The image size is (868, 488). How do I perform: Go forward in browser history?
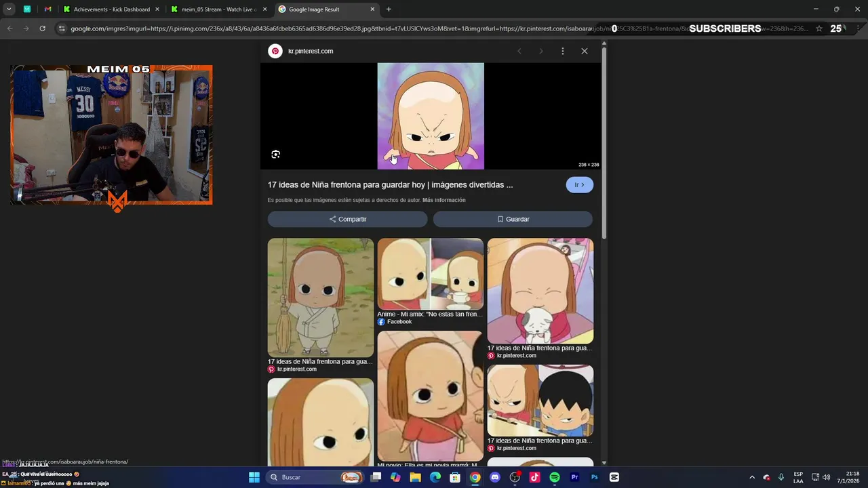click(x=26, y=28)
